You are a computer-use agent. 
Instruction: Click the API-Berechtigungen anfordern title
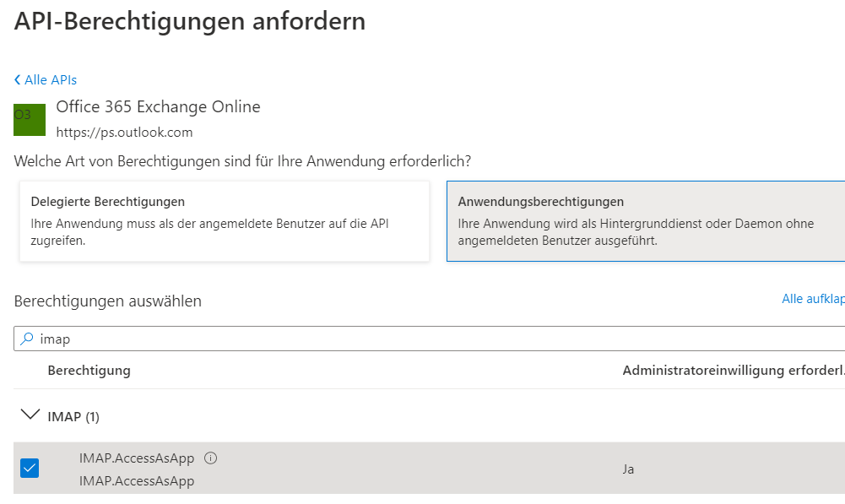[x=190, y=22]
